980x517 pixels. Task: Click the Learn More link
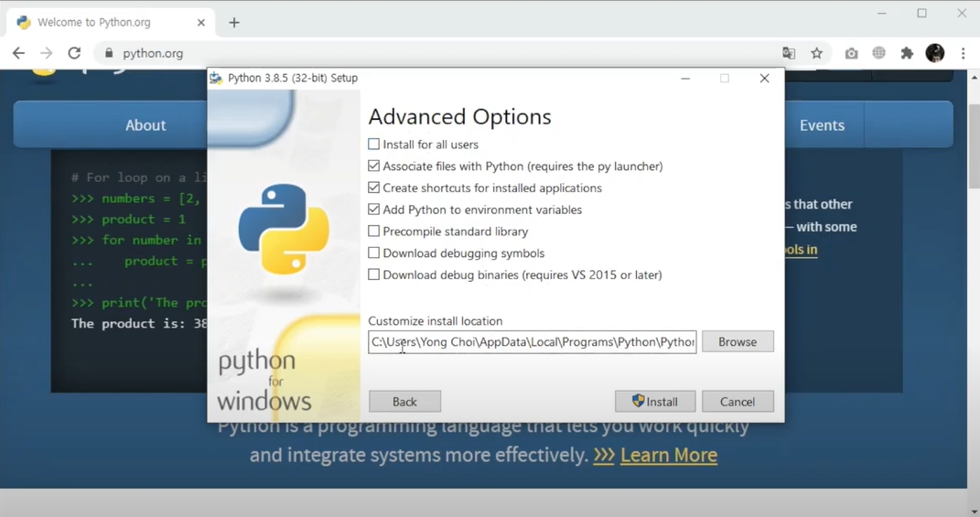[x=668, y=455]
